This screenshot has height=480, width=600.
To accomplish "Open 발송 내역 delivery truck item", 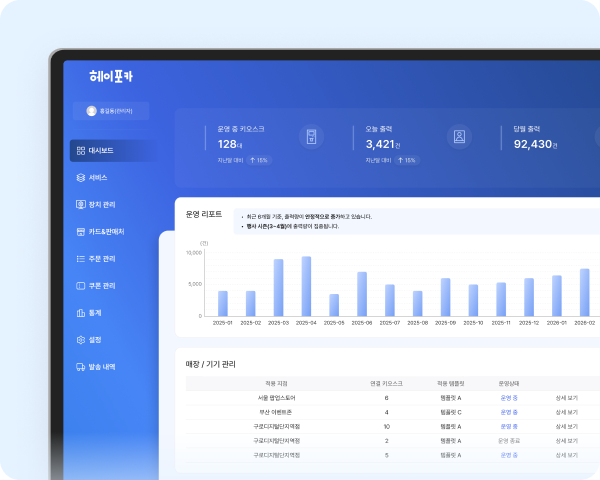I will (x=96, y=367).
